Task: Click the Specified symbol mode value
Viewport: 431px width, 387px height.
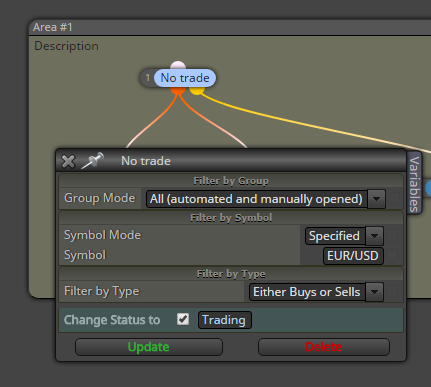Action: pos(335,236)
